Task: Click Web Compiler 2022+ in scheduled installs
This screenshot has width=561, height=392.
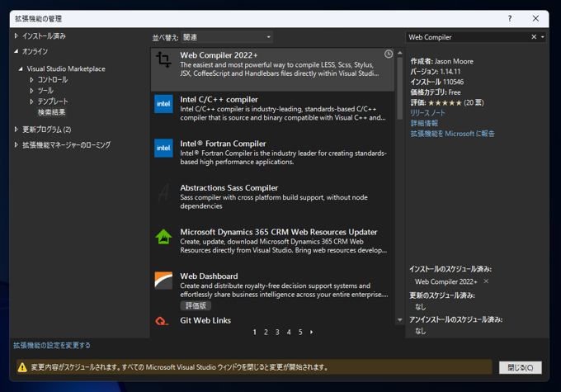Action: point(445,281)
